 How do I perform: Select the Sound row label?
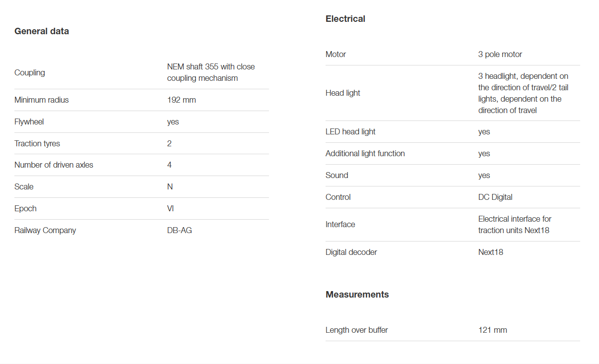pos(337,176)
